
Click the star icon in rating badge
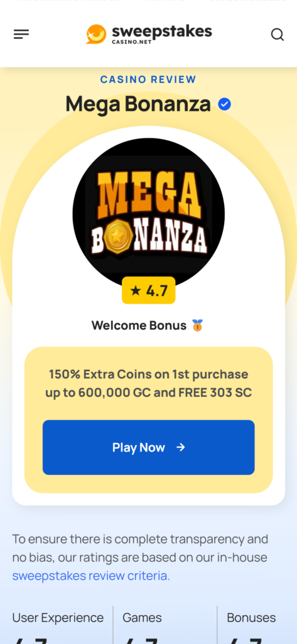pos(136,291)
